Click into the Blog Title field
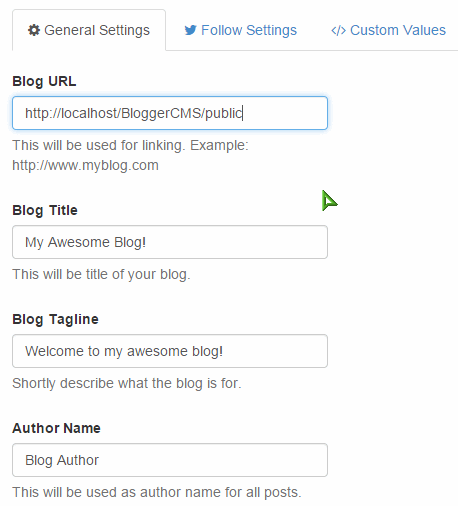Image resolution: width=458 pixels, height=506 pixels. pyautogui.click(x=170, y=242)
